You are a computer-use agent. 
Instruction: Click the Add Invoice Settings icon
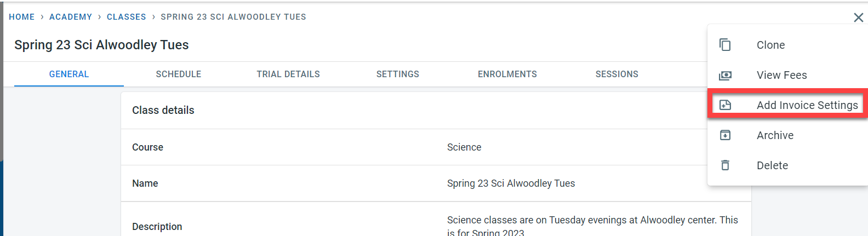(725, 105)
